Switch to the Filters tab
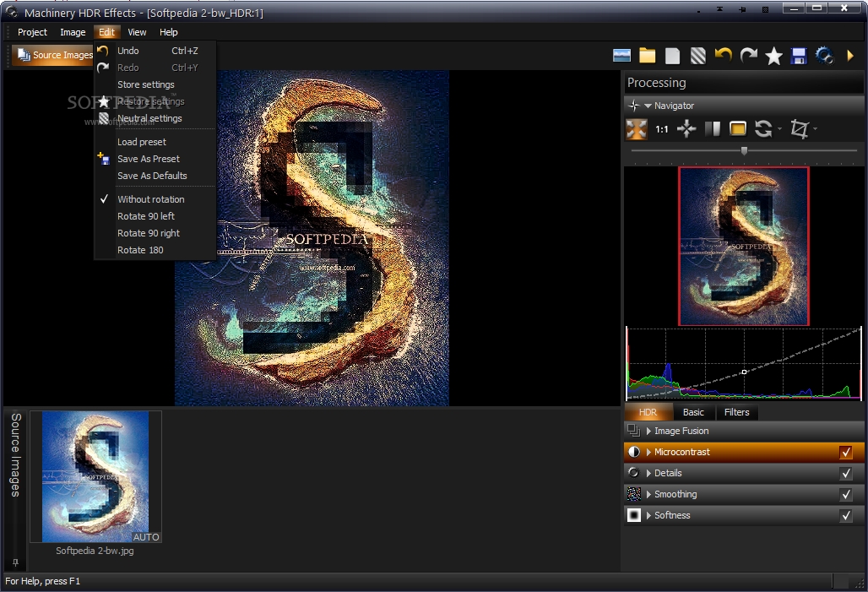The image size is (868, 592). point(736,412)
